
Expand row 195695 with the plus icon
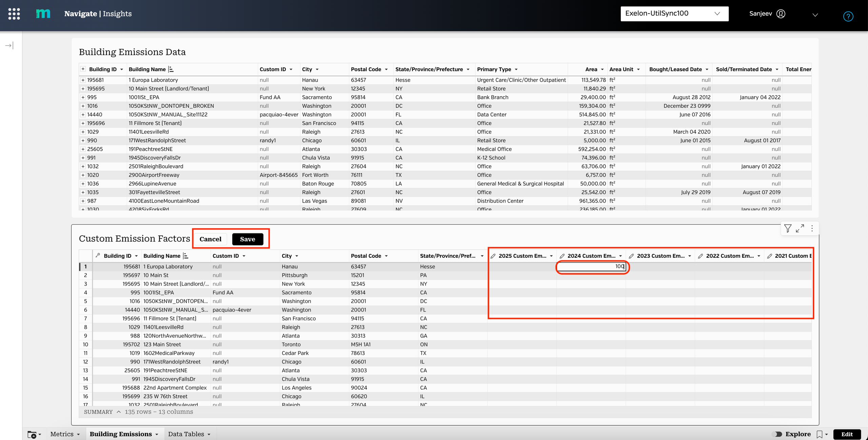83,89
